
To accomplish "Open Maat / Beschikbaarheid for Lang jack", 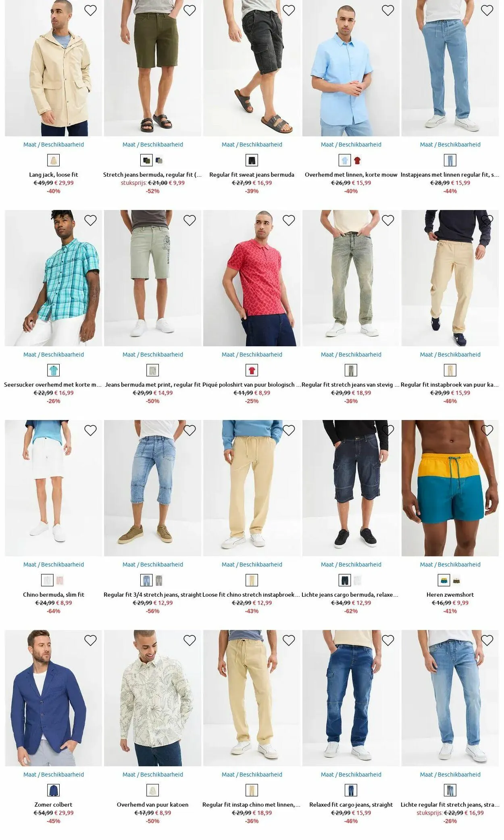I will coord(54,144).
